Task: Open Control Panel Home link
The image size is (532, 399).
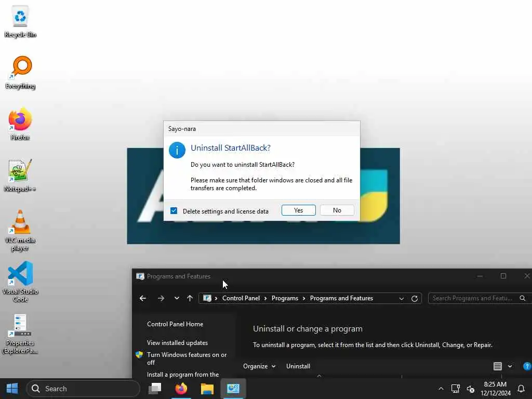Action: 175,324
